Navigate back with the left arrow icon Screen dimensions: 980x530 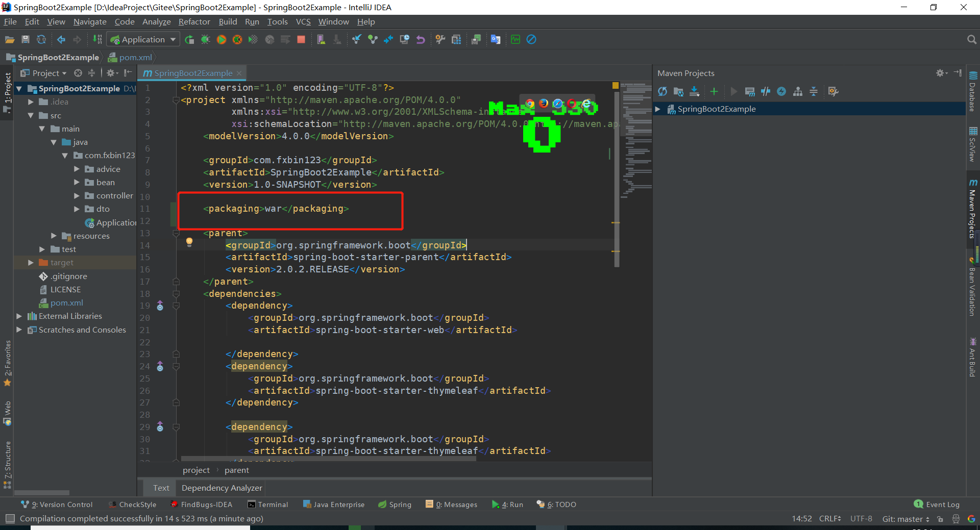click(x=61, y=39)
